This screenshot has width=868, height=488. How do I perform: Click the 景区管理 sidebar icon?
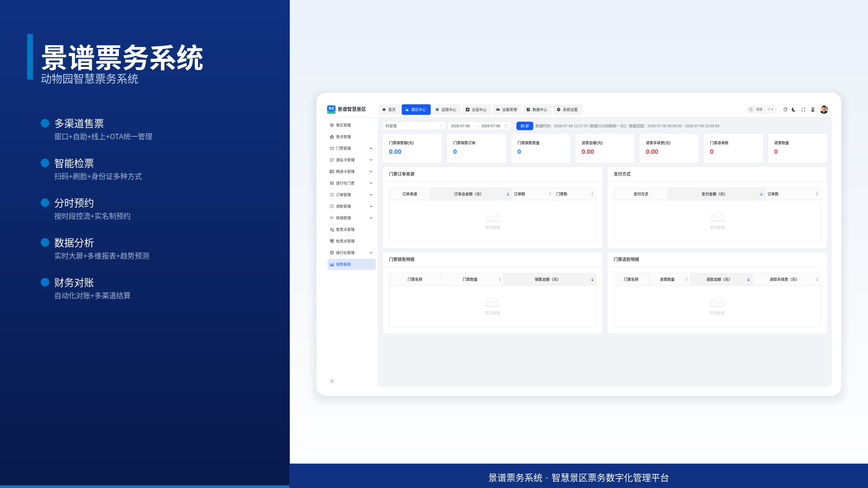click(x=332, y=125)
